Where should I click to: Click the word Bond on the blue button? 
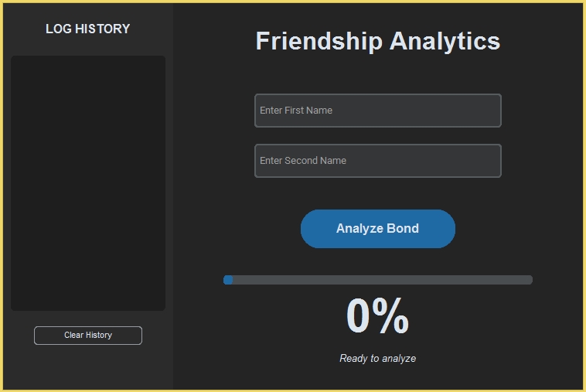(402, 229)
